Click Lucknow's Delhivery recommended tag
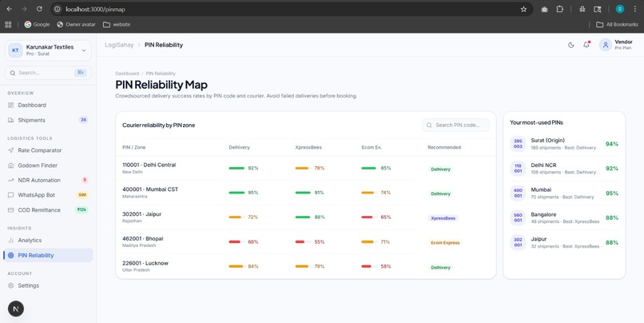The image size is (644, 323). (440, 268)
